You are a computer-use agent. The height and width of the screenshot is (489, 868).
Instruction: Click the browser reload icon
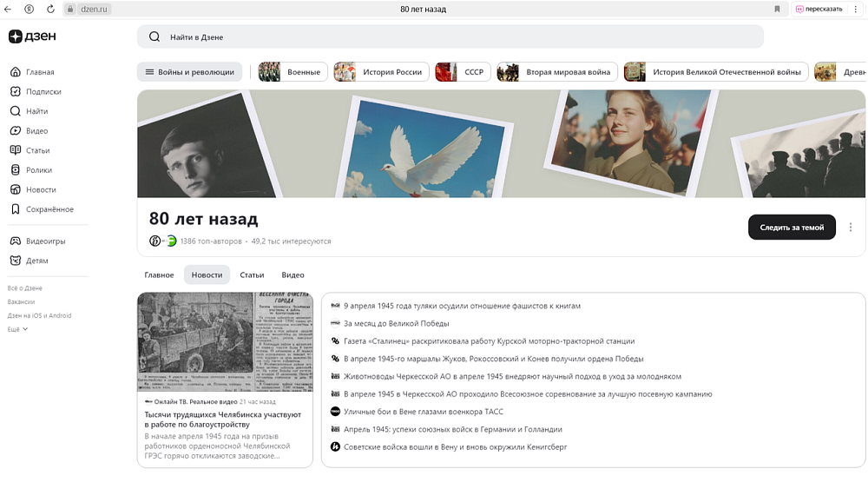[x=50, y=9]
